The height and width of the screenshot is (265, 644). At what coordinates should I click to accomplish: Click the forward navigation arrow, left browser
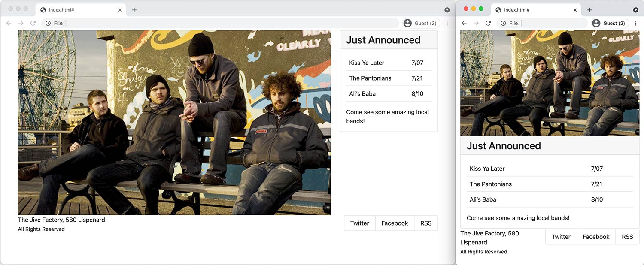click(x=21, y=23)
